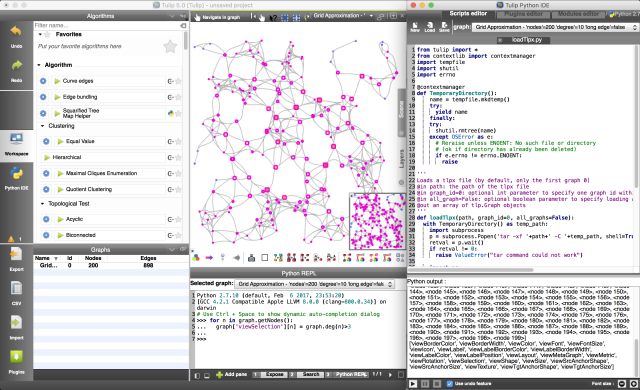Image resolution: width=640 pixels, height=390 pixels.
Task: Switch to the Expose pane
Action: coord(274,374)
